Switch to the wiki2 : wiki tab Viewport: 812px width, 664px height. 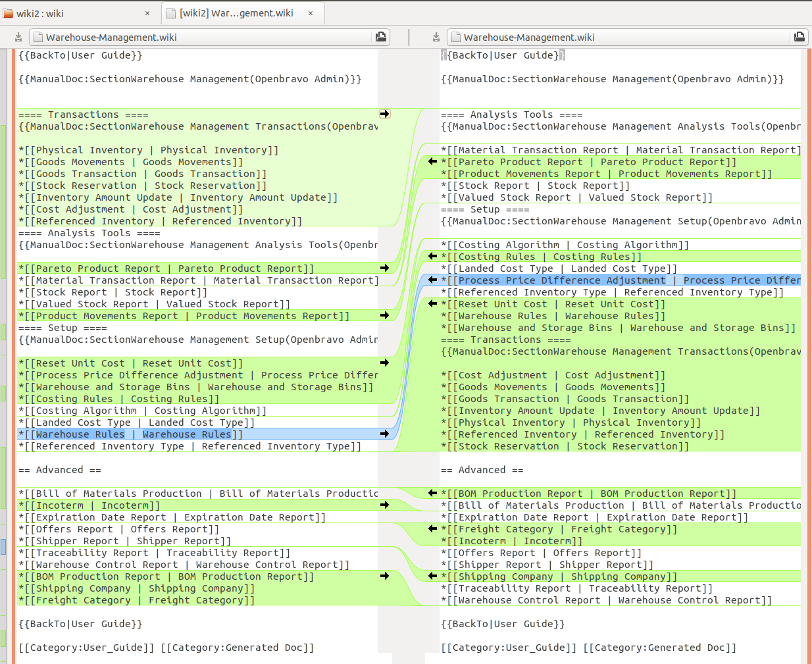pyautogui.click(x=72, y=13)
